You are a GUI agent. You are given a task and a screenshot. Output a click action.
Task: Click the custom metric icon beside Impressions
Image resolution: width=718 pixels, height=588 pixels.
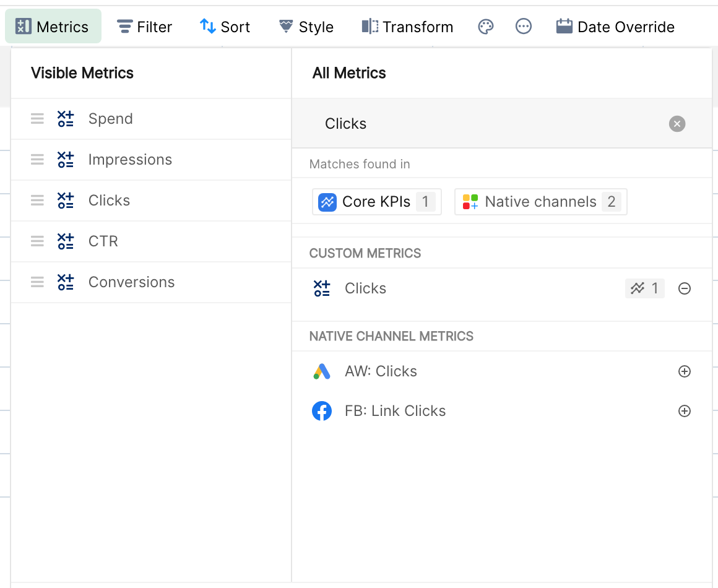(66, 159)
